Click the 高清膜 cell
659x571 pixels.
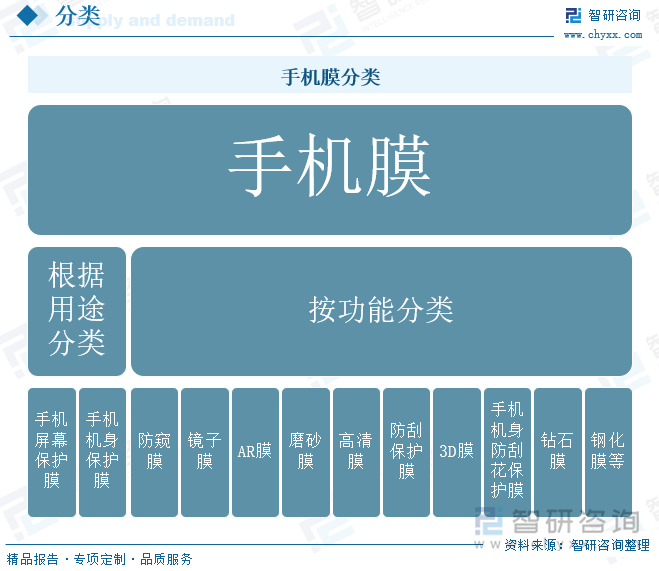356,452
